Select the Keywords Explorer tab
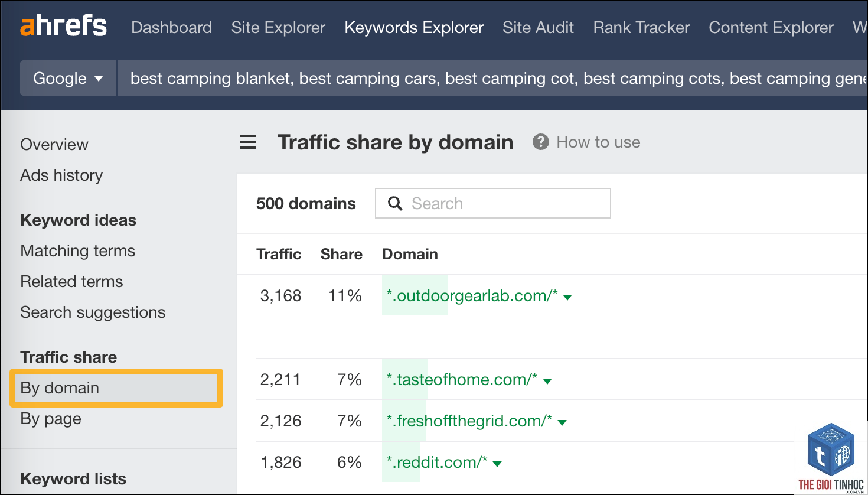 [414, 28]
